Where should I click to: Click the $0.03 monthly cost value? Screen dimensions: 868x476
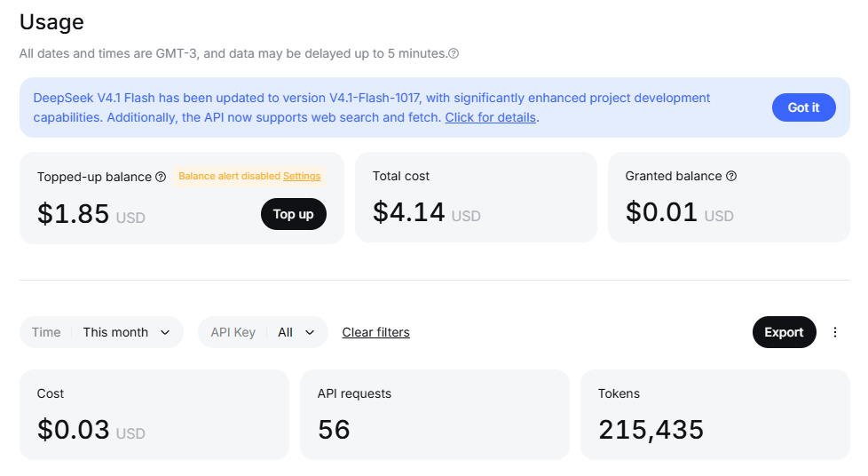(73, 430)
